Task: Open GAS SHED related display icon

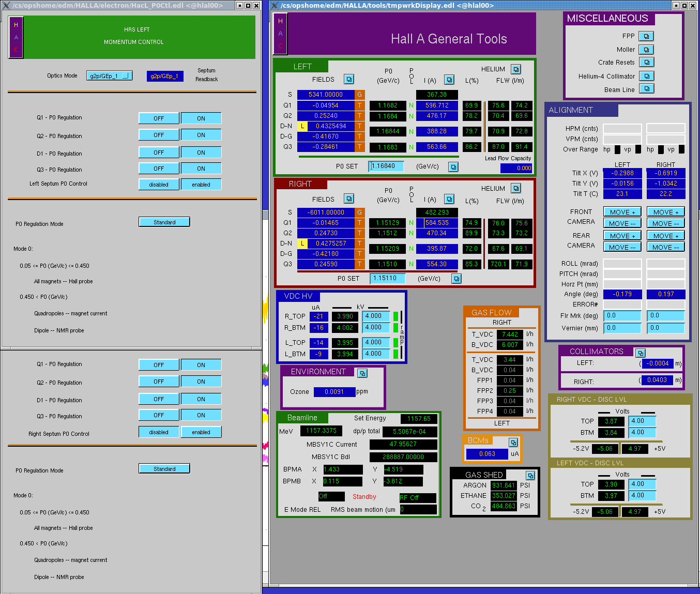Action: pyautogui.click(x=530, y=475)
